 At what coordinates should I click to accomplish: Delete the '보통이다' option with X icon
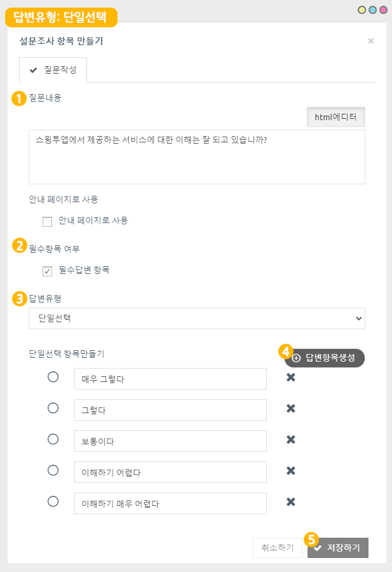click(291, 440)
